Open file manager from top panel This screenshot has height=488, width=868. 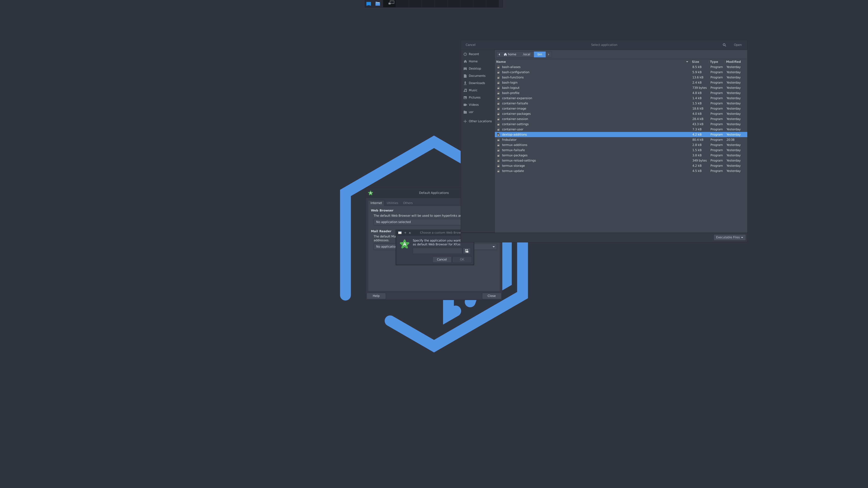(378, 4)
